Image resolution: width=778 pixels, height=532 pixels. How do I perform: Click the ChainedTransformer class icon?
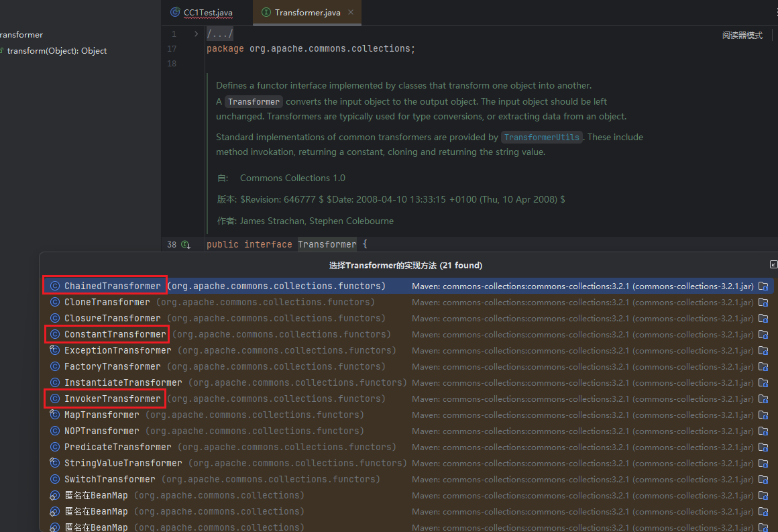tap(55, 286)
